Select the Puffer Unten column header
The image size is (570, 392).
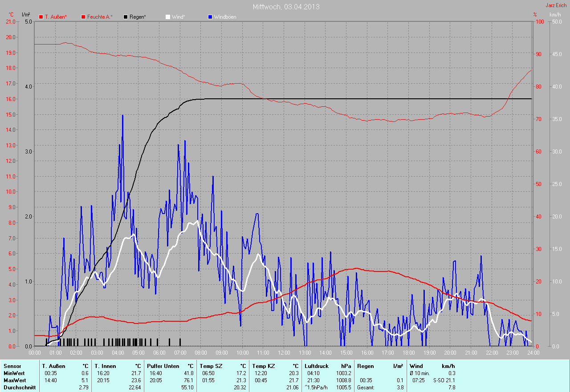click(x=163, y=366)
